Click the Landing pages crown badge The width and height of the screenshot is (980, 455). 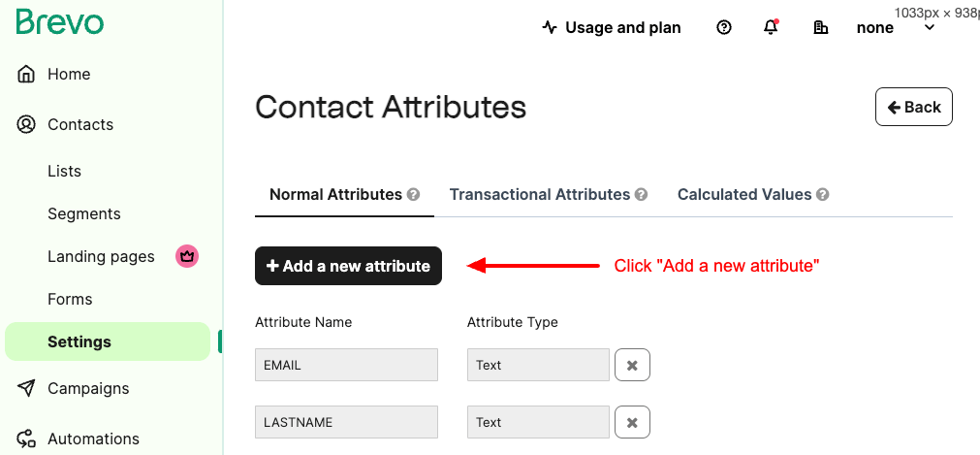pyautogui.click(x=187, y=256)
